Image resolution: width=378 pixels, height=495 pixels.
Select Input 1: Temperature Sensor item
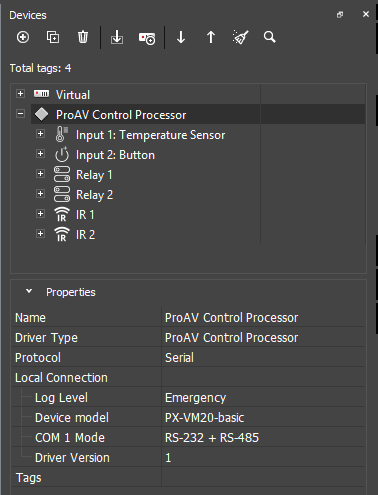(x=150, y=135)
